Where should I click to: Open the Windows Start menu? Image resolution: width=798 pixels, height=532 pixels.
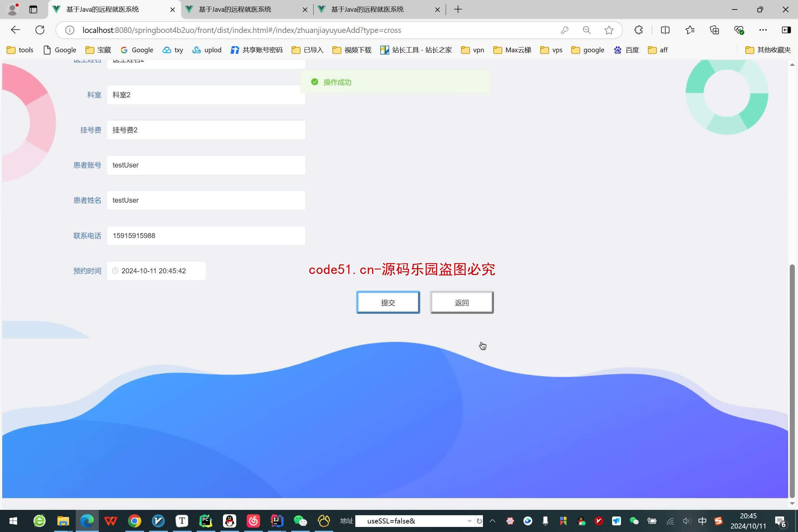click(x=13, y=521)
